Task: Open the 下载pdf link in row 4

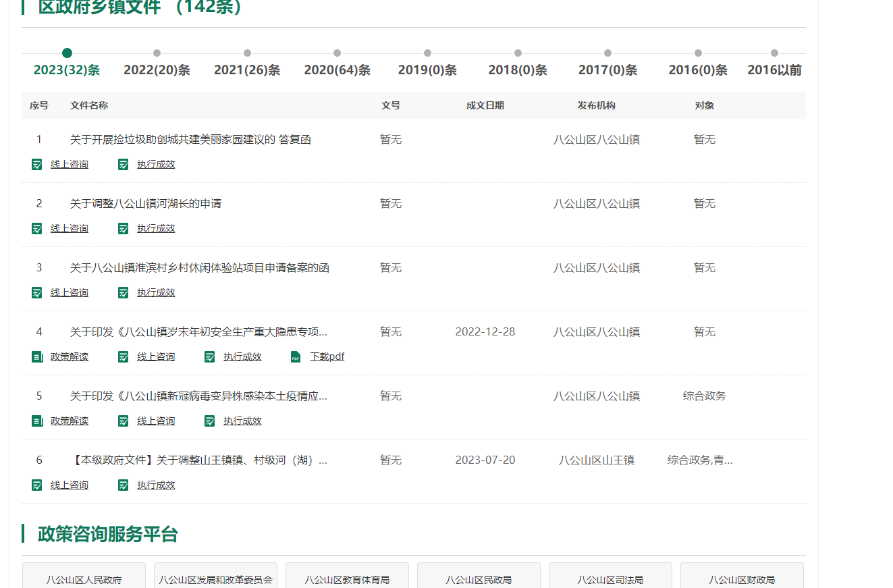Action: coord(327,356)
